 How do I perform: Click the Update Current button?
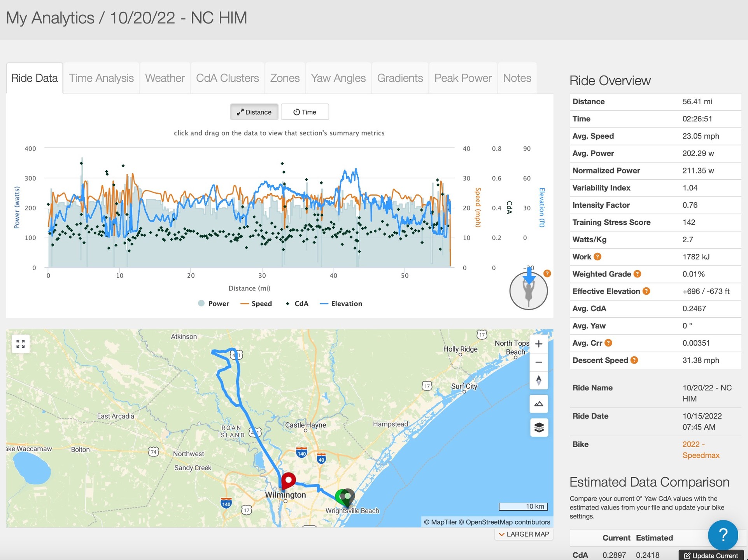(711, 555)
